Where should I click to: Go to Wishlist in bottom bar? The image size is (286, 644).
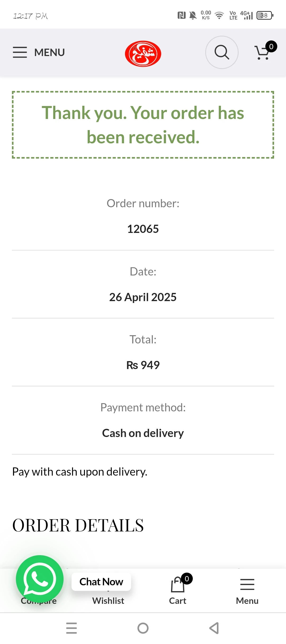coord(108,601)
